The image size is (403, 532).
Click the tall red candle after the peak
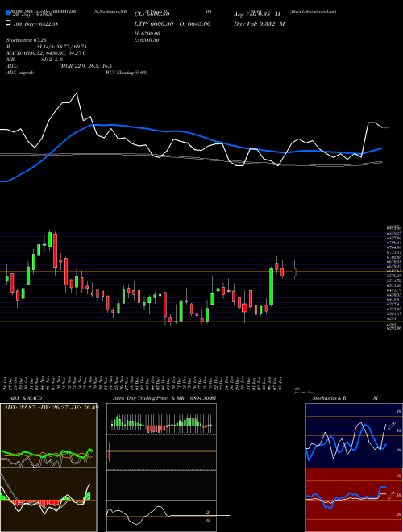point(55,251)
